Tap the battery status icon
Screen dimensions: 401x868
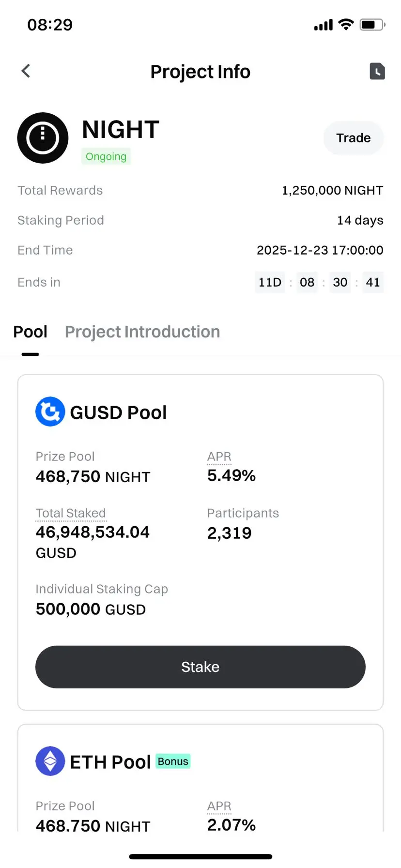(x=372, y=25)
